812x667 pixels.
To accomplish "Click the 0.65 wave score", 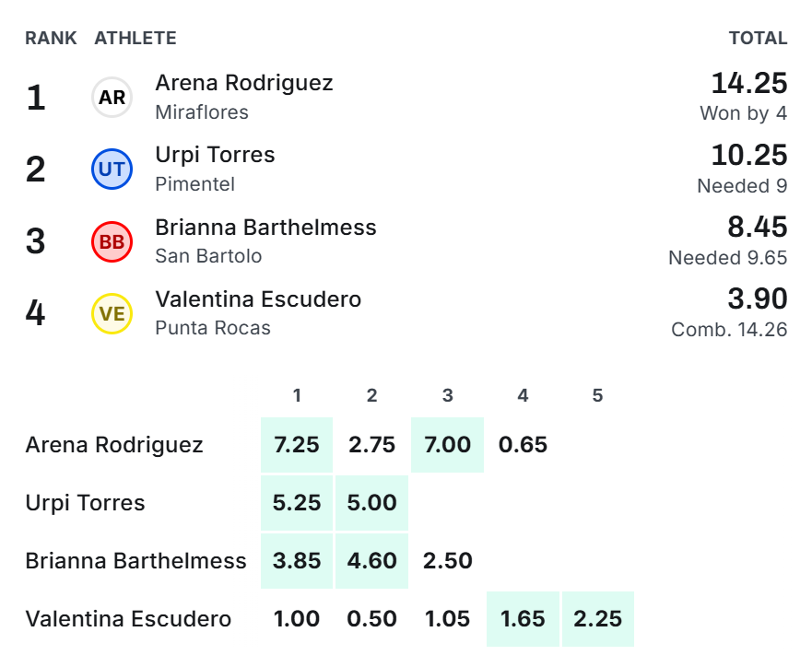I will pos(523,445).
